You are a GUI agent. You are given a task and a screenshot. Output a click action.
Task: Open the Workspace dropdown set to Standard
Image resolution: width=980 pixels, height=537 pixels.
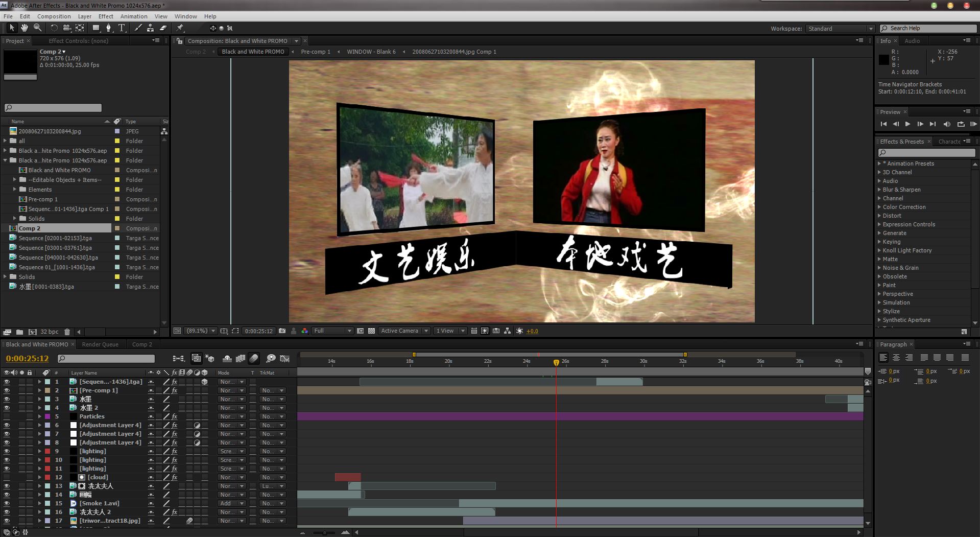click(840, 29)
